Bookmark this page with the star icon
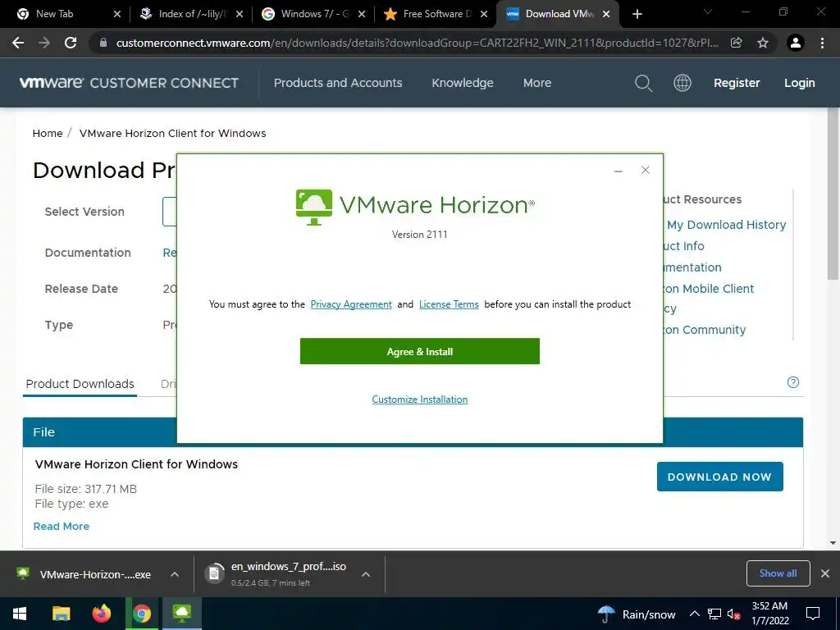 pyautogui.click(x=763, y=43)
